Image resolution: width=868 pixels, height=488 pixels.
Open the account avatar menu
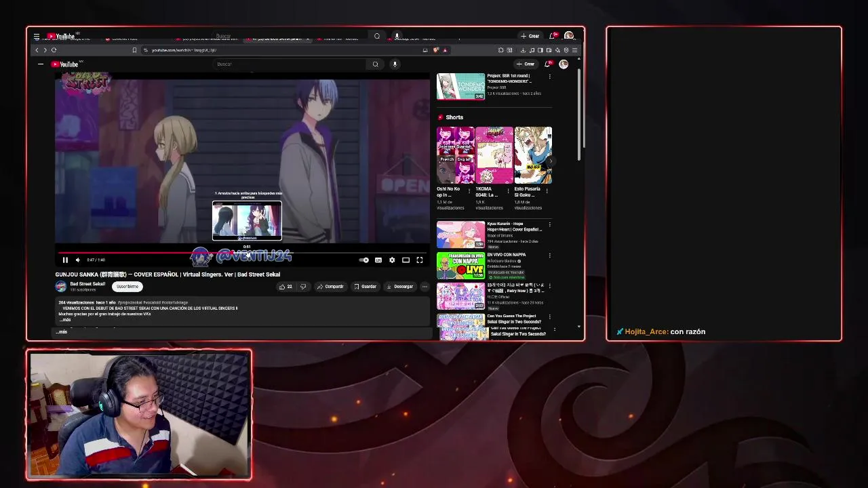pyautogui.click(x=564, y=64)
